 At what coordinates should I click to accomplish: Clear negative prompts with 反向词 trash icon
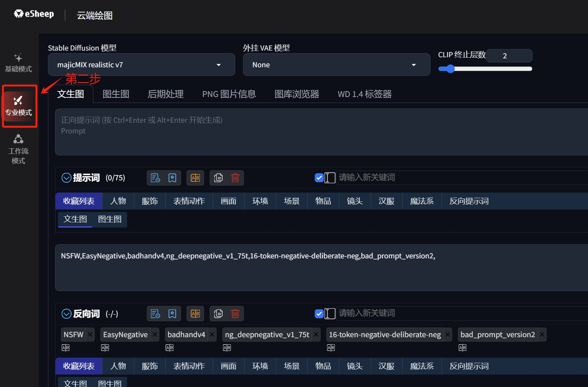(235, 314)
